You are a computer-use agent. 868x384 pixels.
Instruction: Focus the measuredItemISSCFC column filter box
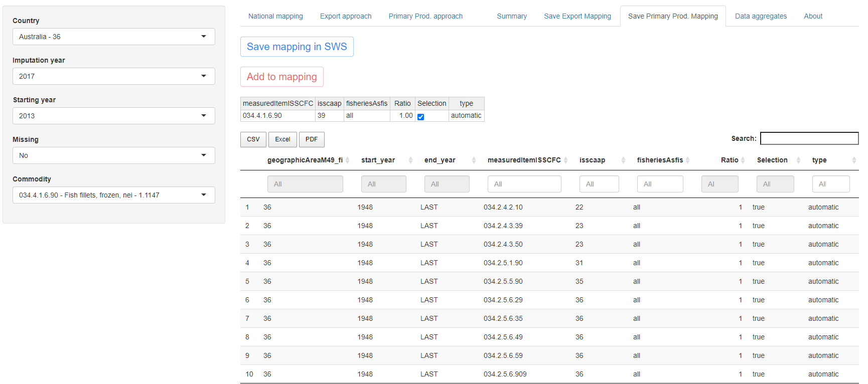[524, 184]
